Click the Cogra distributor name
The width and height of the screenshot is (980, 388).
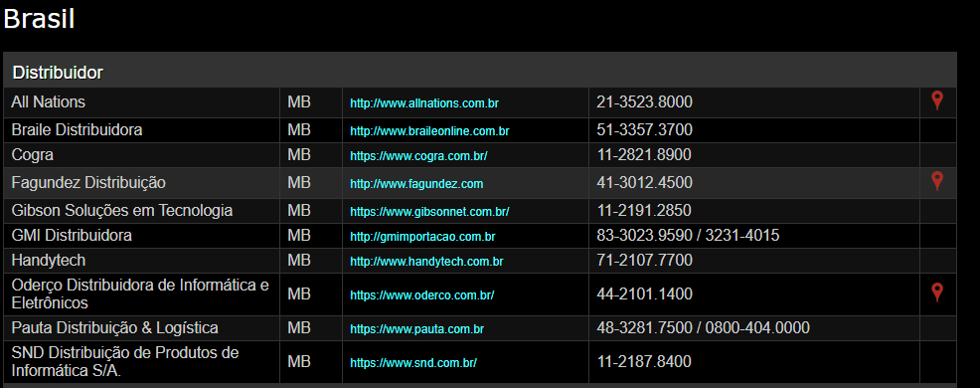point(33,155)
